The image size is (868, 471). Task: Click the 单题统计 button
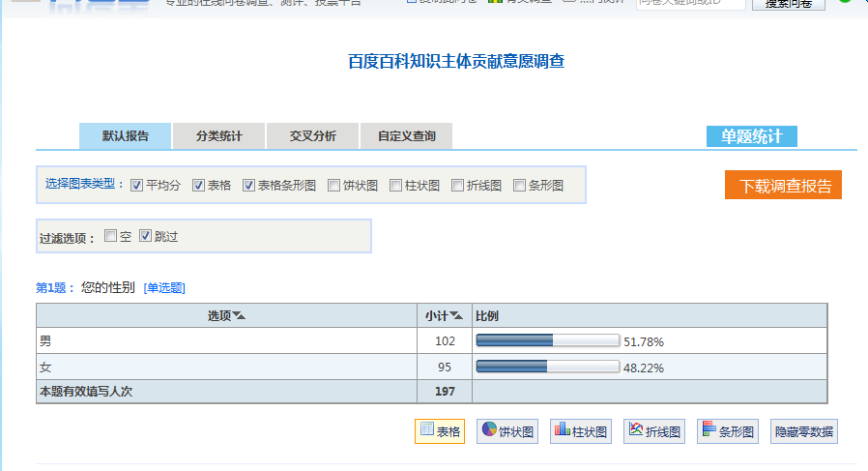[x=752, y=136]
